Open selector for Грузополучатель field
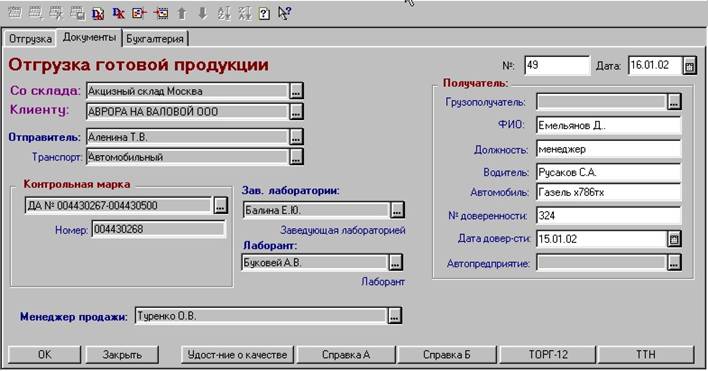 pos(674,102)
